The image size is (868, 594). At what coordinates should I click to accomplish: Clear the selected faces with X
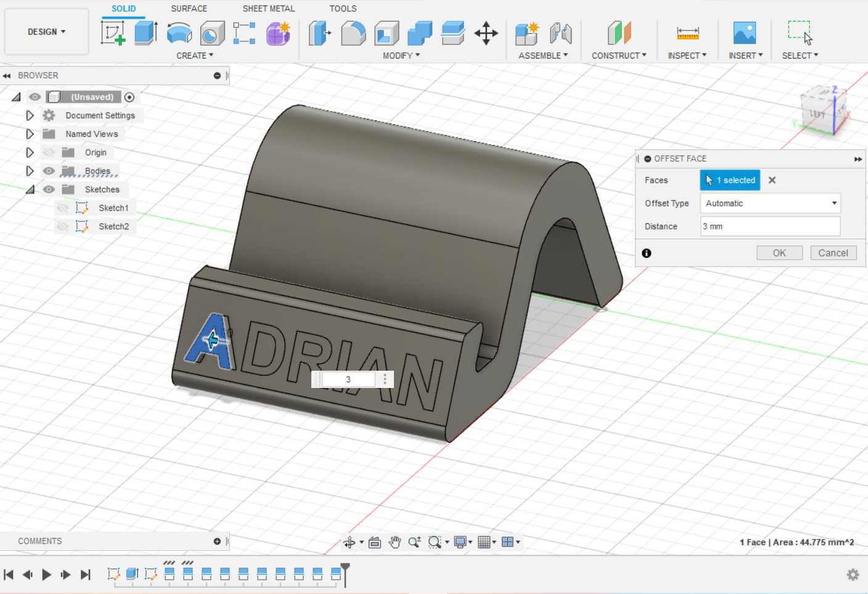click(x=772, y=180)
